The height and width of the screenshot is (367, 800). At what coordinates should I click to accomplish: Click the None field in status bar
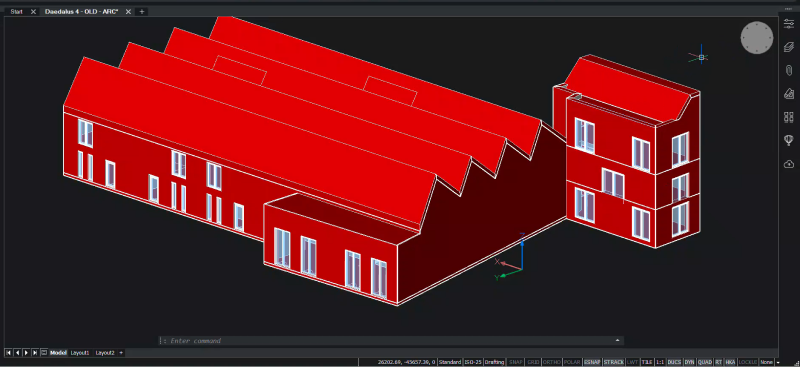[x=766, y=362]
